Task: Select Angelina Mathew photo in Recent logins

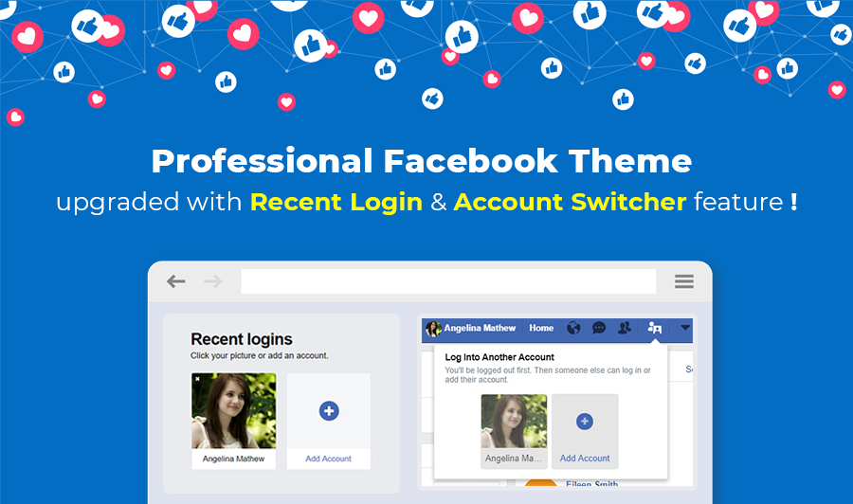Action: (233, 410)
